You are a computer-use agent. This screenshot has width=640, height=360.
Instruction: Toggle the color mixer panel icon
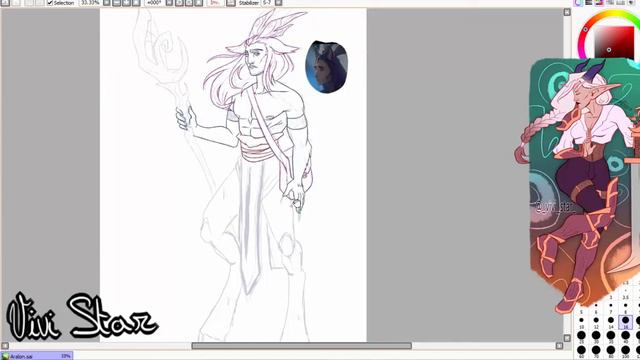click(x=610, y=2)
